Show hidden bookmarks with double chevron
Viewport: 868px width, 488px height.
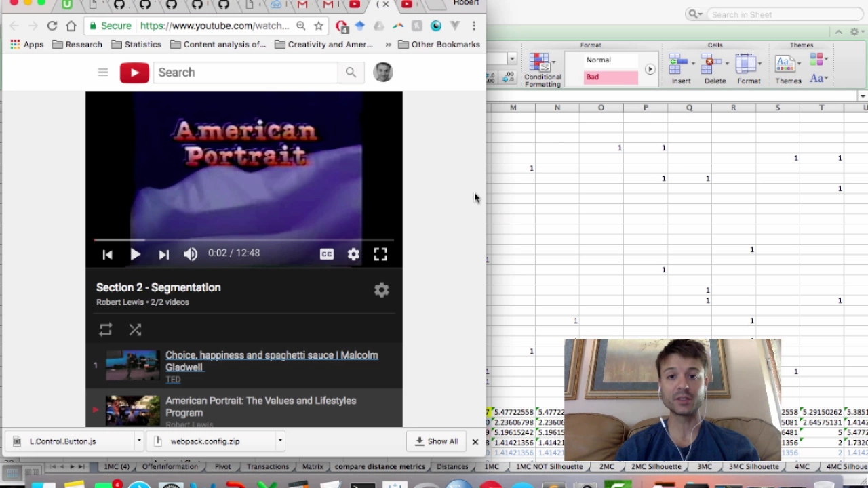click(x=388, y=45)
